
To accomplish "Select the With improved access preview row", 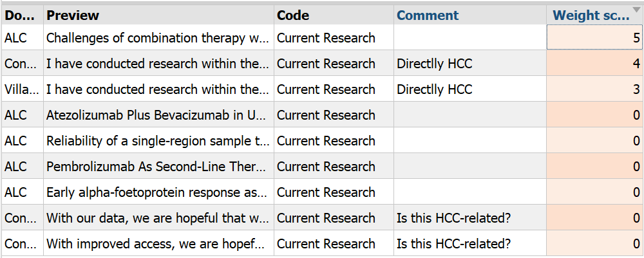I will (322, 244).
